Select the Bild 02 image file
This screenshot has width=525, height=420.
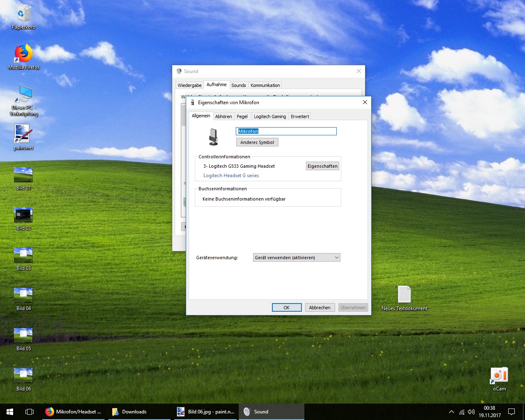coord(23,219)
